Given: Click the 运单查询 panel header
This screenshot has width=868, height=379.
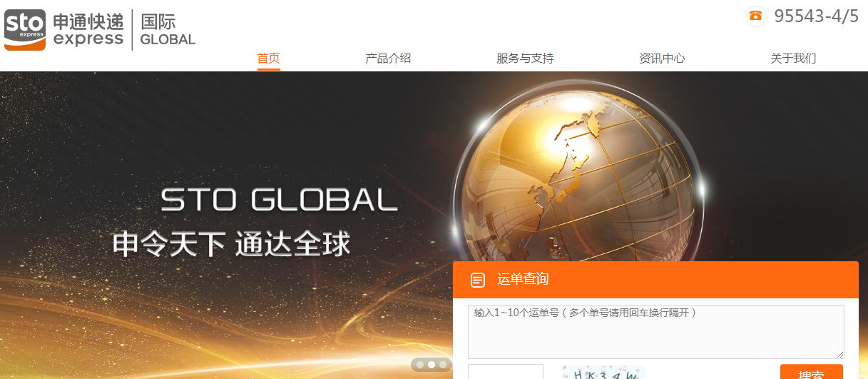Looking at the screenshot, I should pyautogui.click(x=655, y=280).
